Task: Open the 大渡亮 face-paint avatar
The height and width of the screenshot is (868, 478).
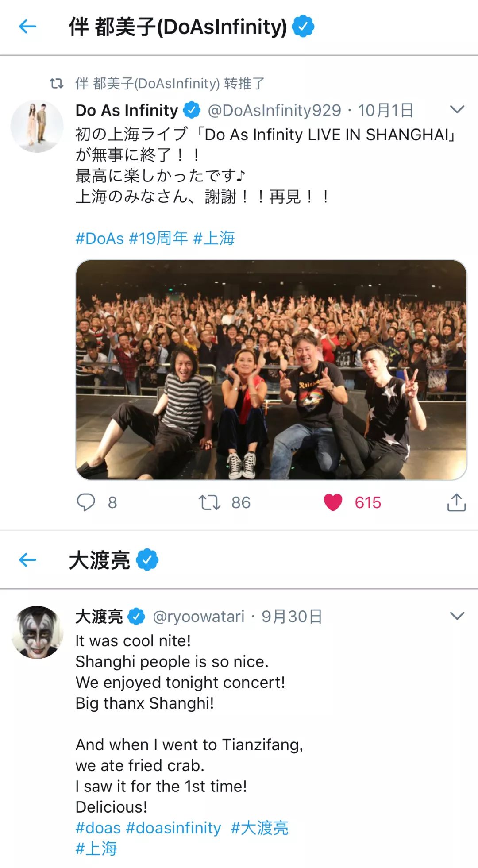Action: [x=37, y=632]
